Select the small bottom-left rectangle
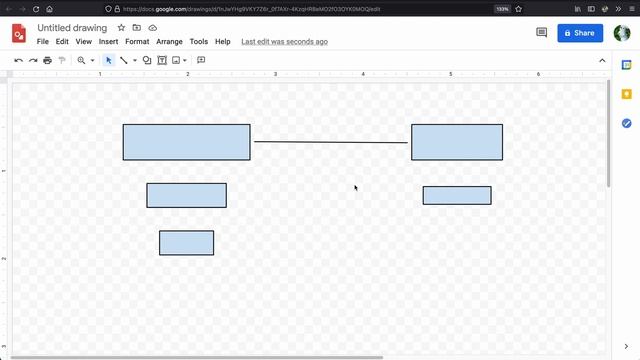The image size is (640, 360). coord(187,243)
